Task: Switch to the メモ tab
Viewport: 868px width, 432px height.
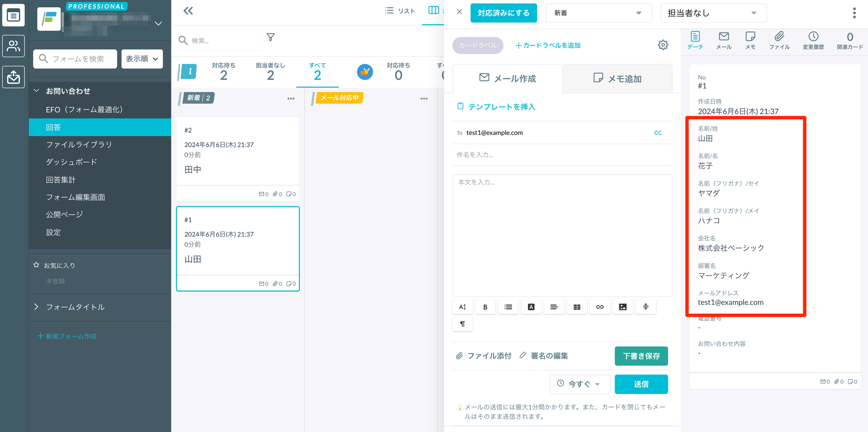Action: 750,41
